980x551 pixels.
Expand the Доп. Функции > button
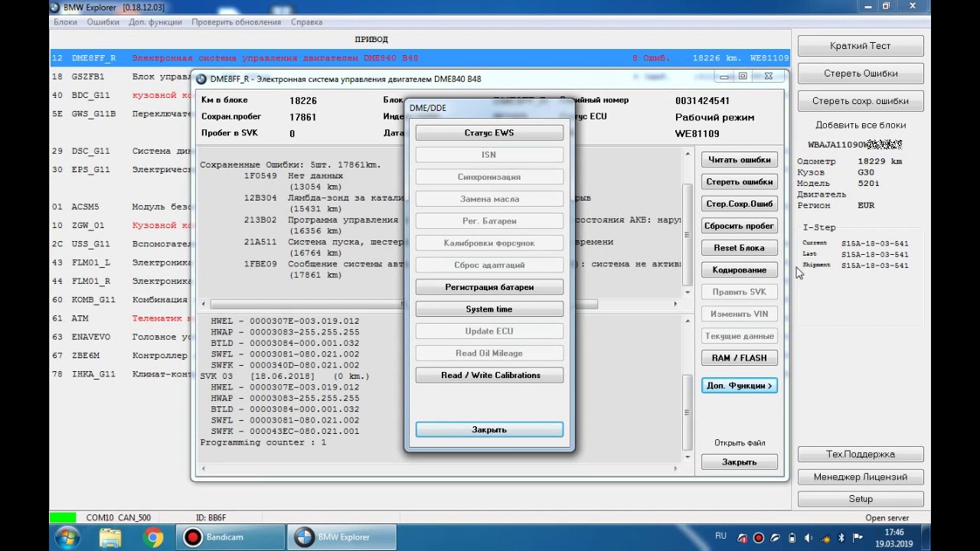click(739, 386)
